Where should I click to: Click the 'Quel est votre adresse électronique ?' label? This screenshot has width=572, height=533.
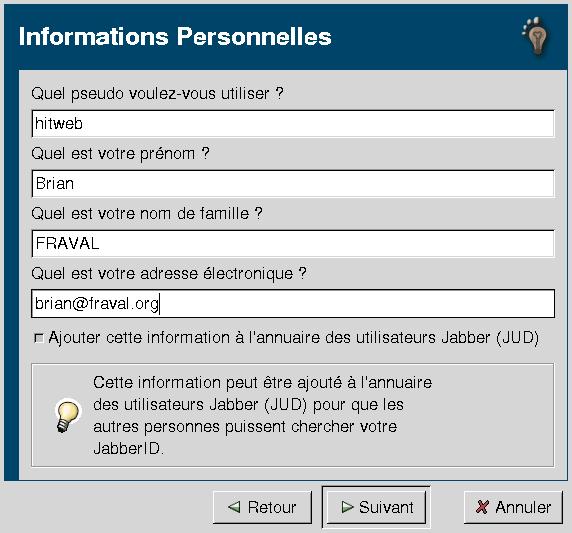coord(169,273)
